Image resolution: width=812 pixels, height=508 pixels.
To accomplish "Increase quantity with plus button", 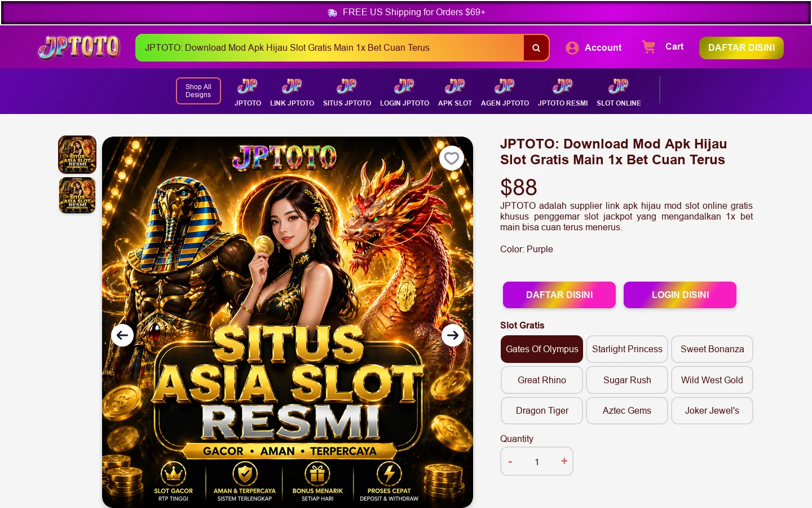I will coord(564,461).
